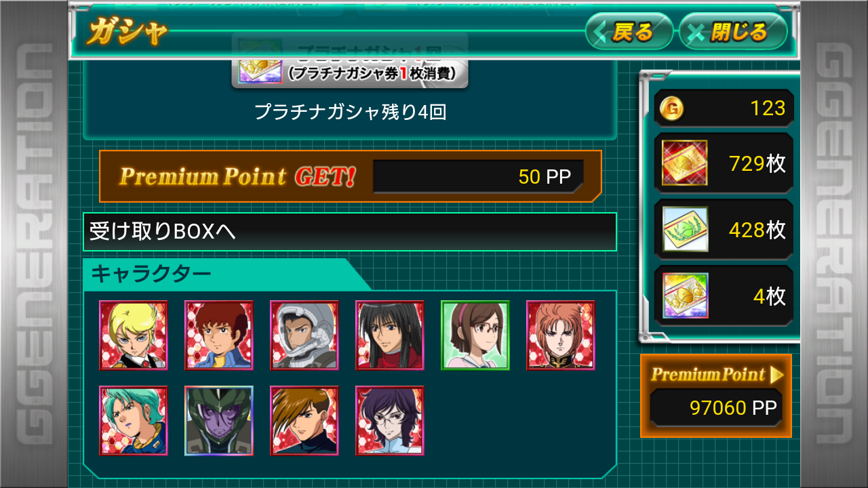The image size is (868, 488).
Task: Select the brown-haired boy character portrait
Action: click(218, 335)
